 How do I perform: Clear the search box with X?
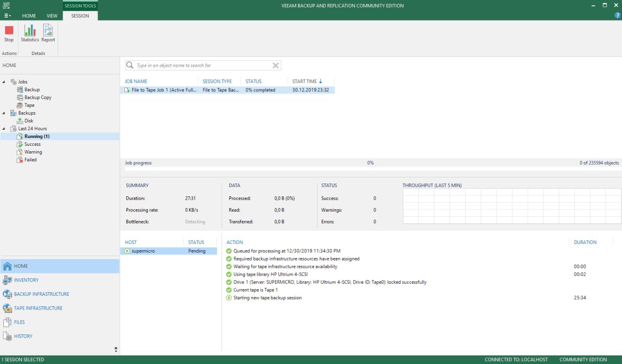(276, 66)
